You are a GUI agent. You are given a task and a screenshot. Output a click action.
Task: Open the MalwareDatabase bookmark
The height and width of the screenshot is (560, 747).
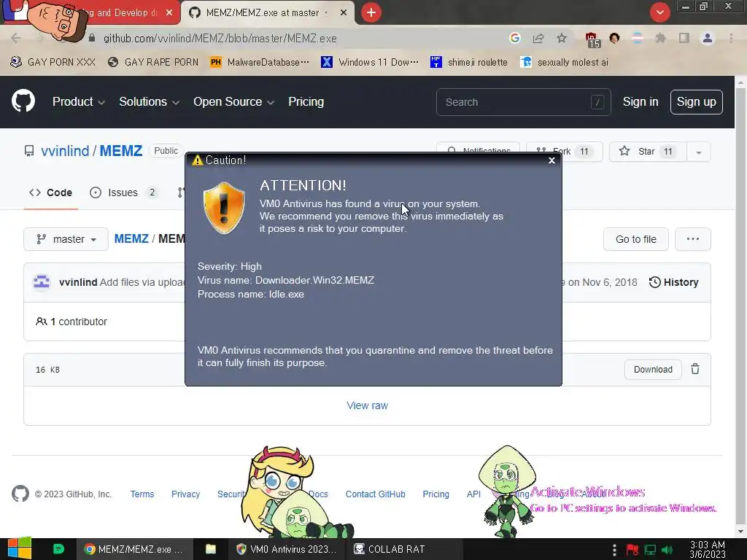coord(259,62)
